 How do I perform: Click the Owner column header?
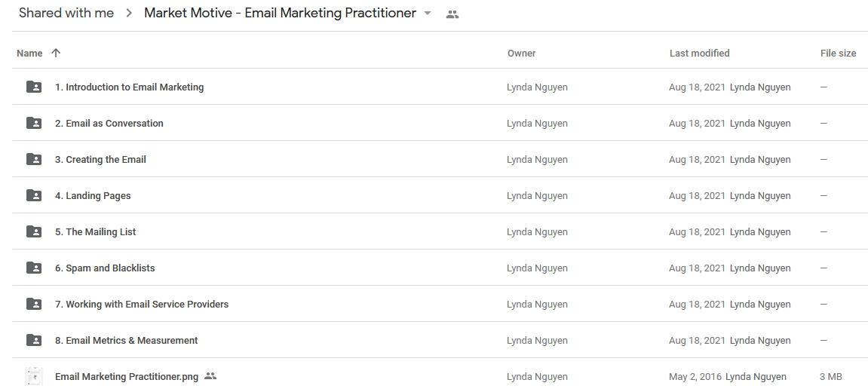pos(521,53)
